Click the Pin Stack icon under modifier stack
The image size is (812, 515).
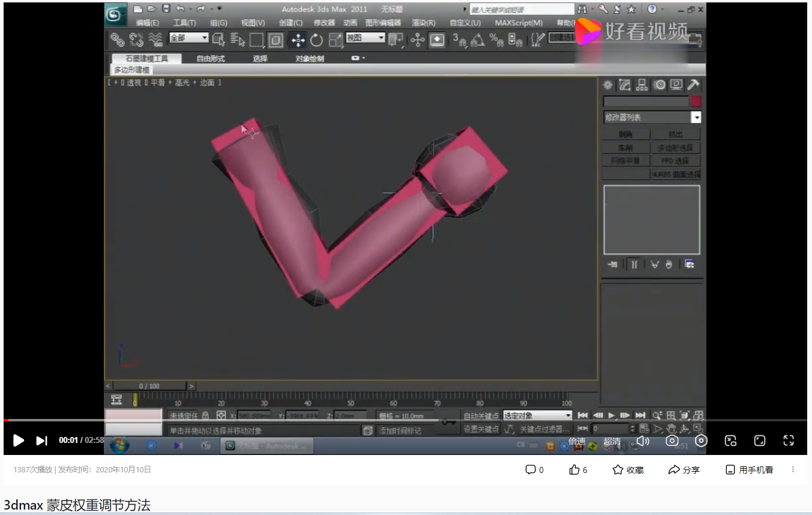613,264
